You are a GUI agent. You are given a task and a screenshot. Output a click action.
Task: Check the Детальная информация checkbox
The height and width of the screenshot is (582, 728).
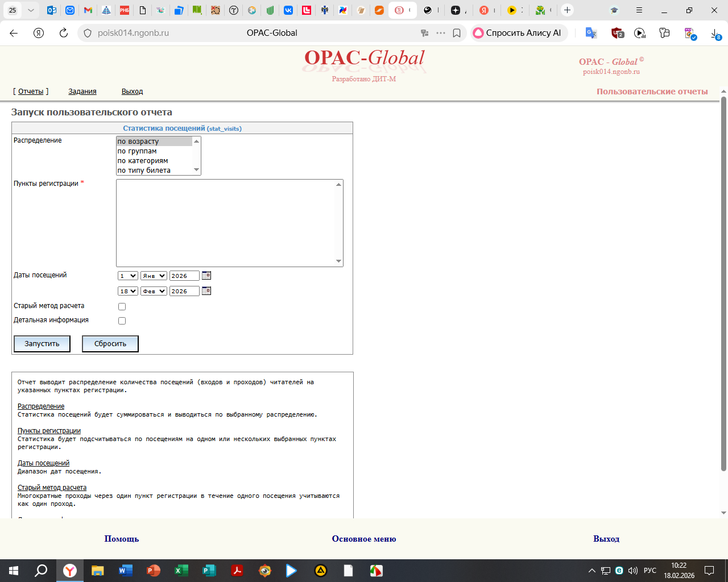(x=122, y=321)
